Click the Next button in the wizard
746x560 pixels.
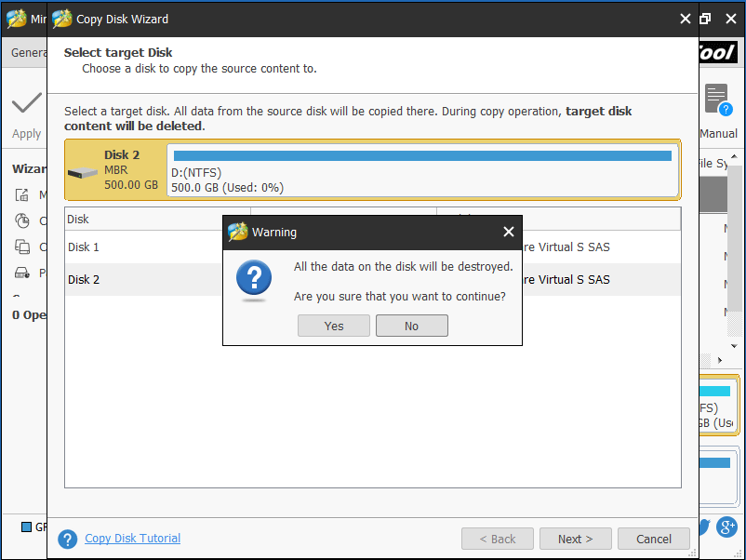575,539
